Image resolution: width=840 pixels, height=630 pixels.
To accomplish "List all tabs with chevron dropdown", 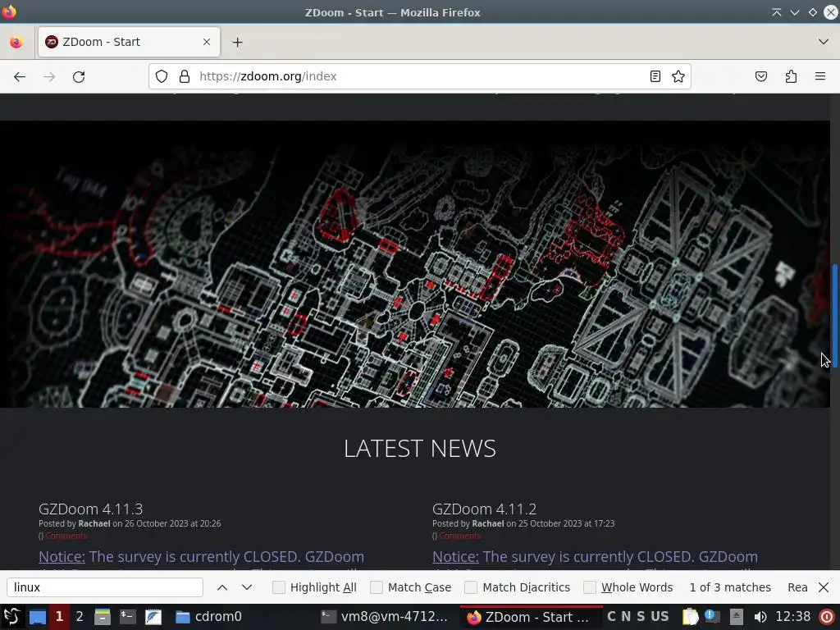I will [x=824, y=42].
